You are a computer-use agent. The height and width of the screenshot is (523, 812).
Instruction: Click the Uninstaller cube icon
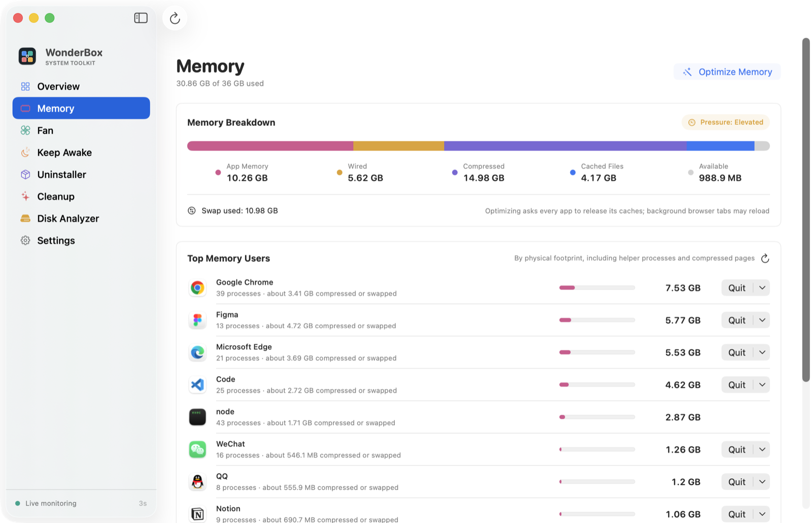coord(25,175)
